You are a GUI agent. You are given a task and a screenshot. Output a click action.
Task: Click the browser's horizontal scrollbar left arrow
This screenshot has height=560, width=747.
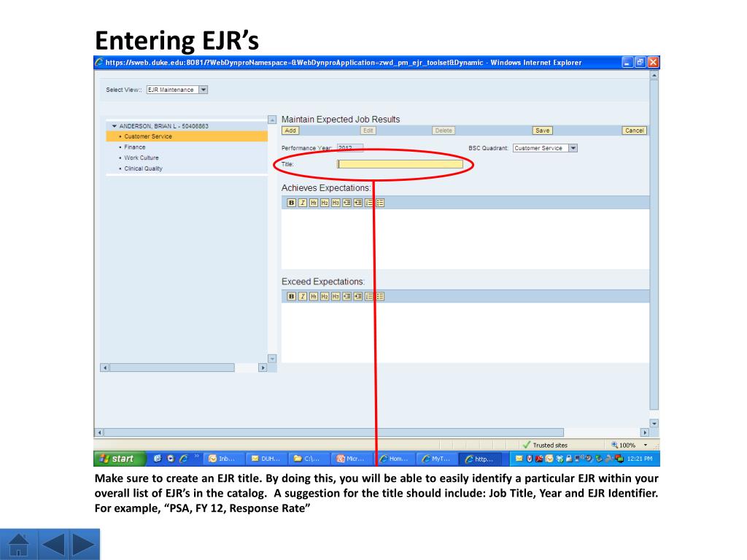(99, 433)
